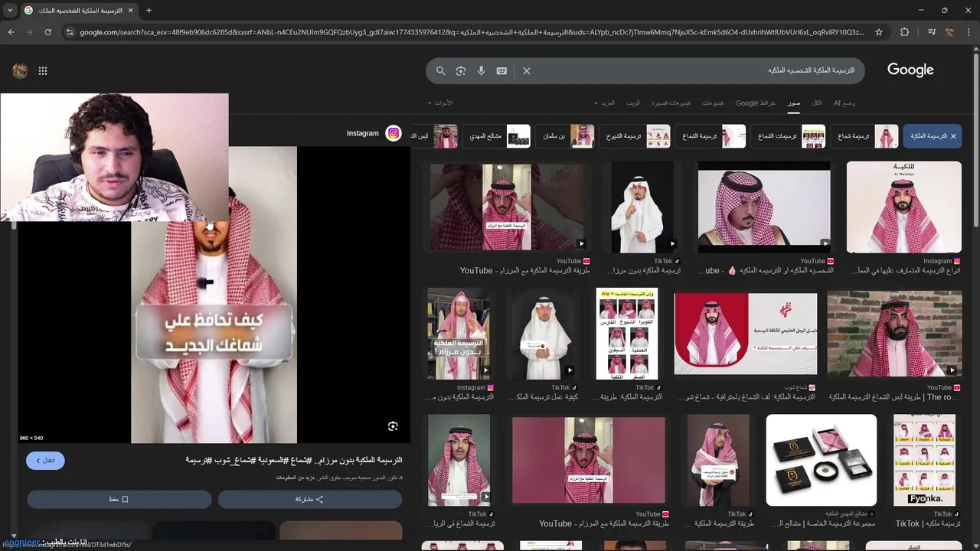Open the Chrome three-dot menu

(x=969, y=32)
